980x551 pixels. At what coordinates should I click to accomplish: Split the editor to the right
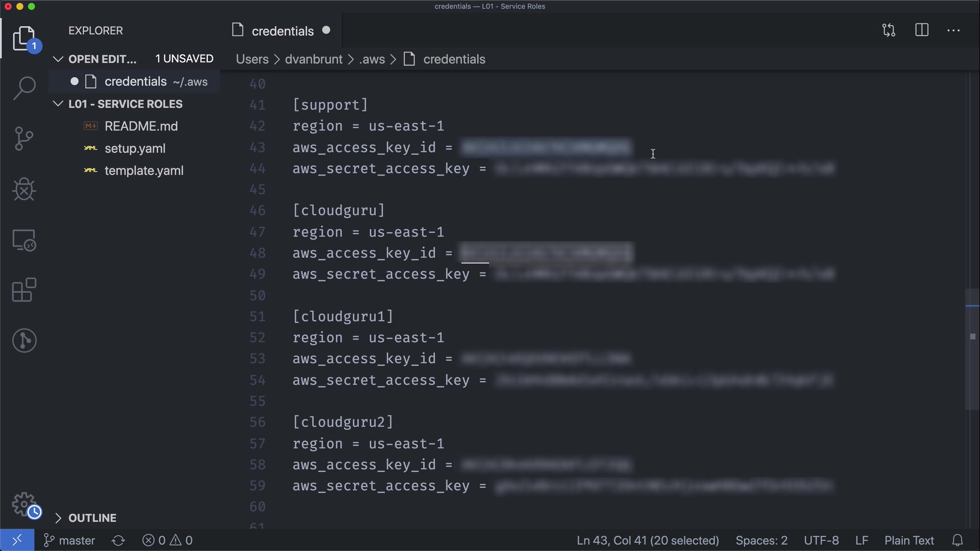pyautogui.click(x=922, y=30)
